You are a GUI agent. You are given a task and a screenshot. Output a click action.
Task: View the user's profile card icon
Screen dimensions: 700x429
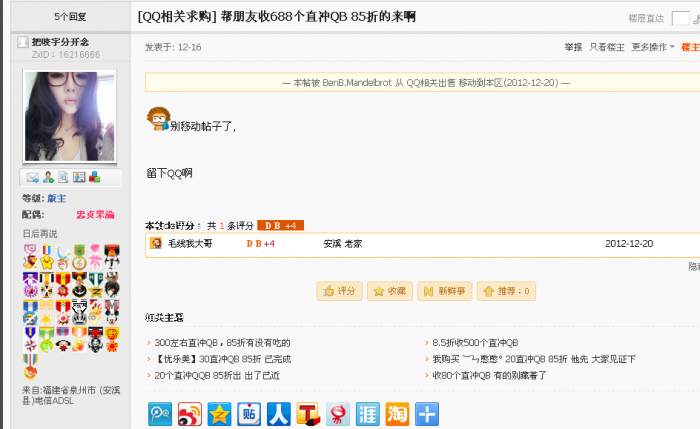79,178
